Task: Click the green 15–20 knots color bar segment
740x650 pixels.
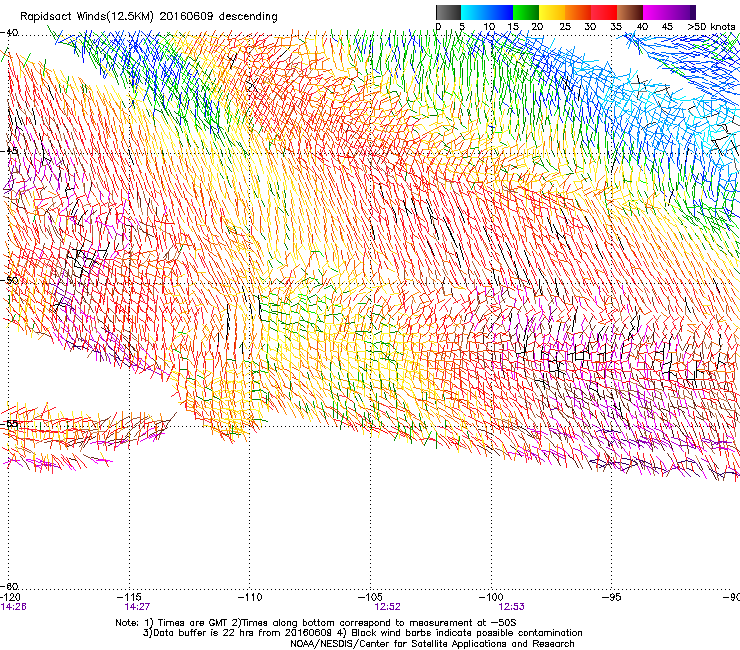Action: coord(526,12)
